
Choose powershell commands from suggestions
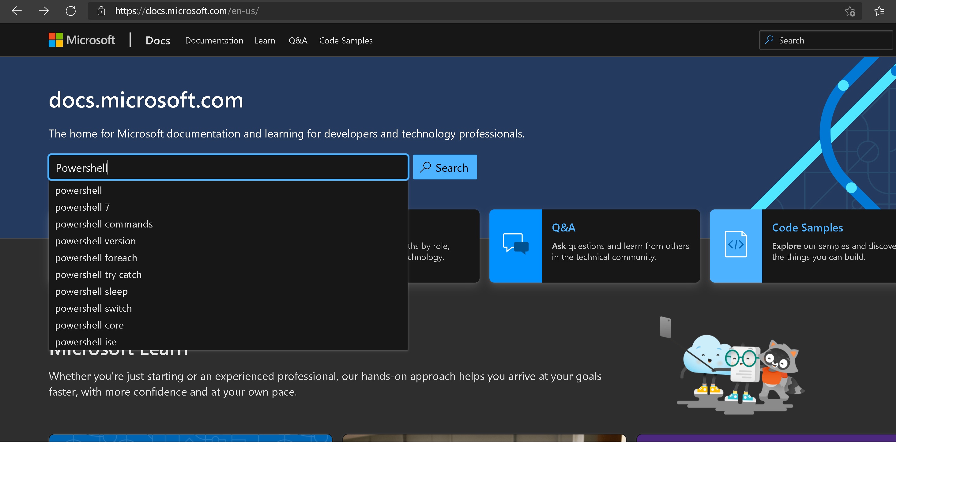pos(104,224)
